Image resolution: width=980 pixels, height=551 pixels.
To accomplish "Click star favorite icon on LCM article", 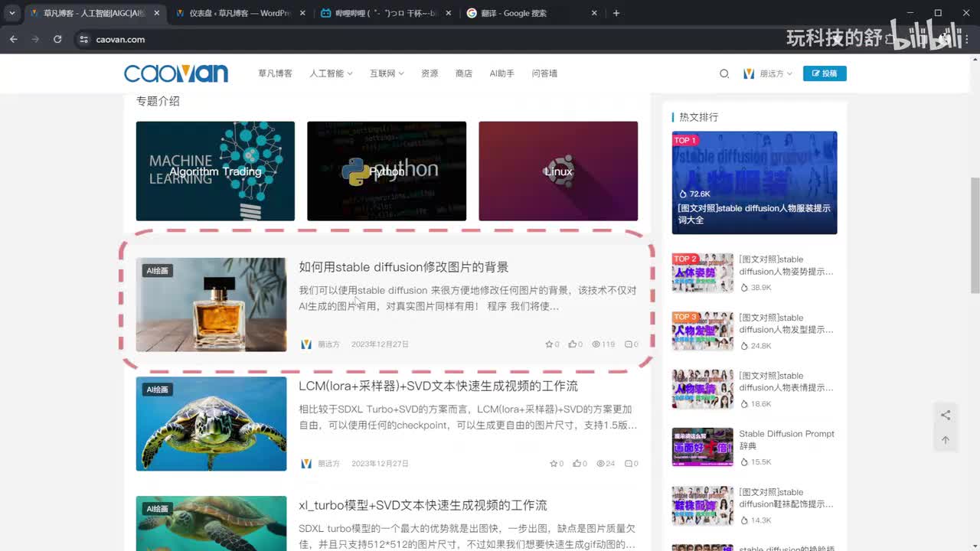I will coord(554,464).
